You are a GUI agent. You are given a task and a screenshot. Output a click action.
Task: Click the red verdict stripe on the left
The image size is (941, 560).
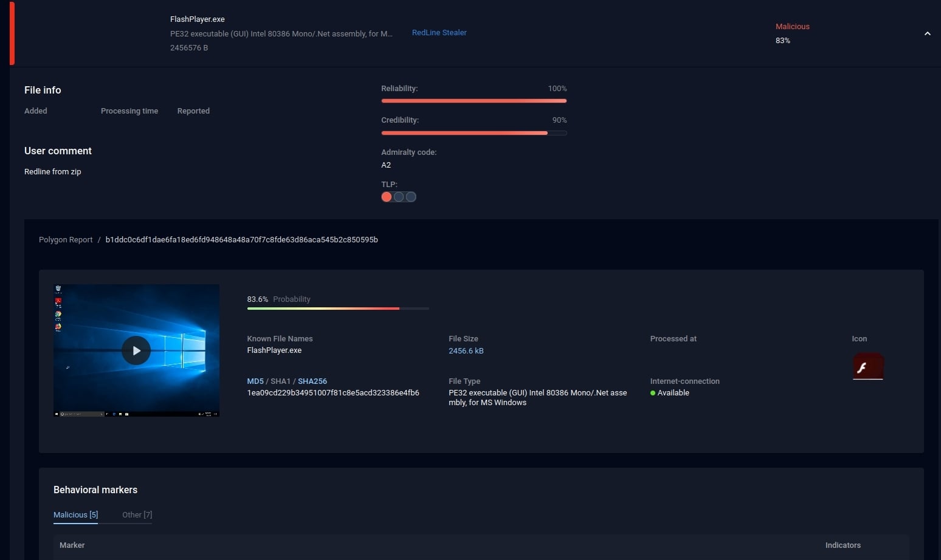click(x=11, y=33)
